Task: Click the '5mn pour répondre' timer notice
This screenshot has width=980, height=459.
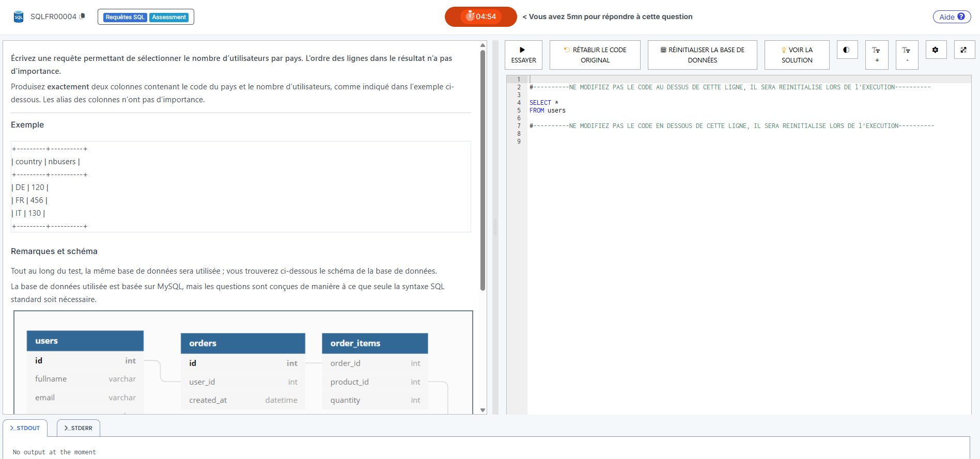Action: click(x=608, y=17)
